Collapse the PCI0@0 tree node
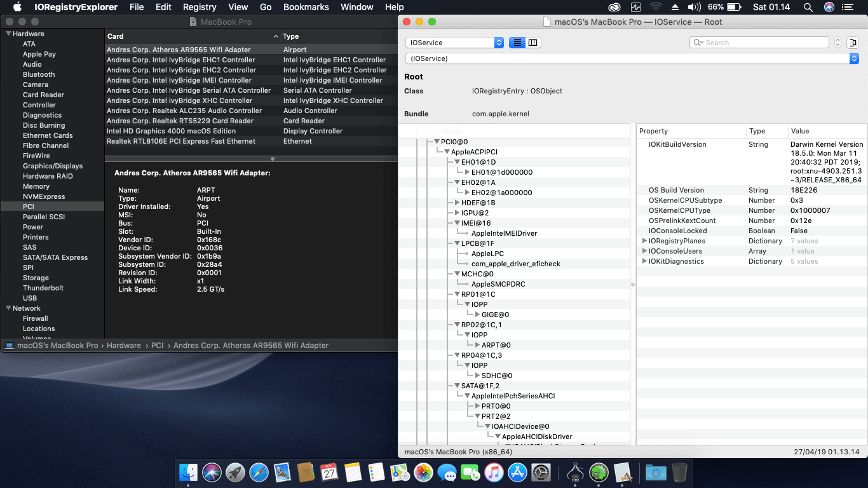Viewport: 868px width, 488px height. 437,142
